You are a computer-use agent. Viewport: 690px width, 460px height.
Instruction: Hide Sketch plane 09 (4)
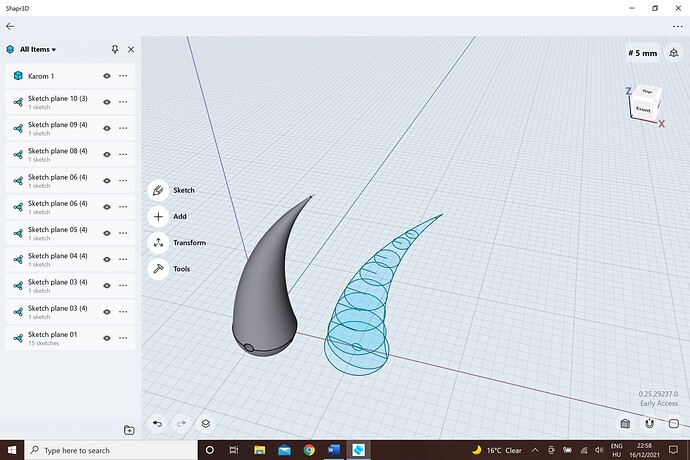click(106, 128)
